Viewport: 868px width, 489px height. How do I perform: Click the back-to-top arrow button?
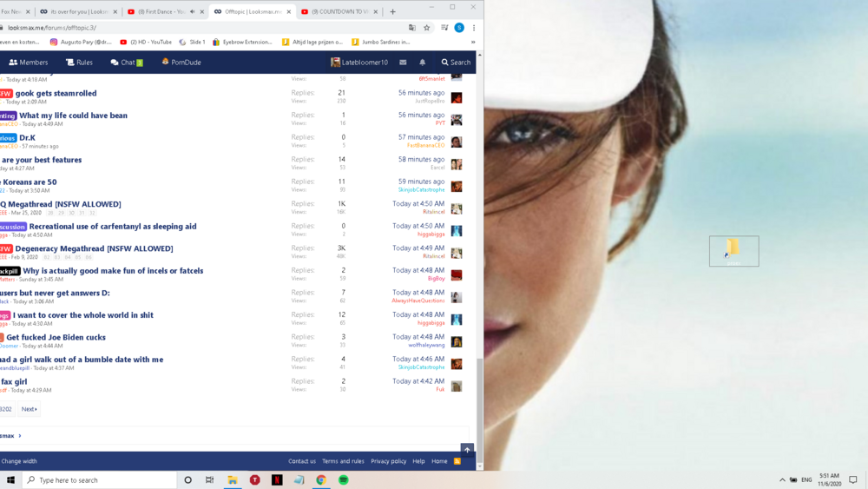(467, 450)
